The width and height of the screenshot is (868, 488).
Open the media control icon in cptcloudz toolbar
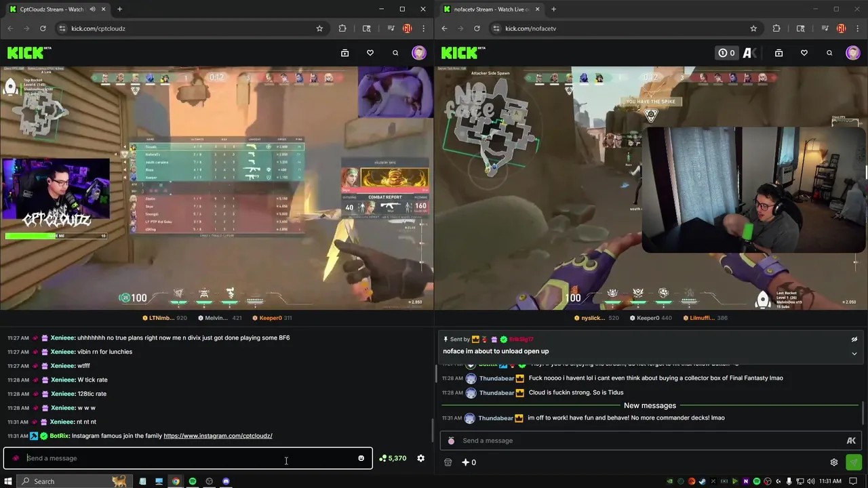pos(391,28)
